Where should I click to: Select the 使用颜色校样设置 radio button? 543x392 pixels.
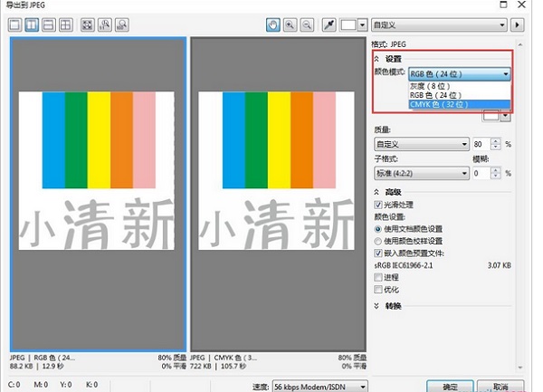click(378, 241)
